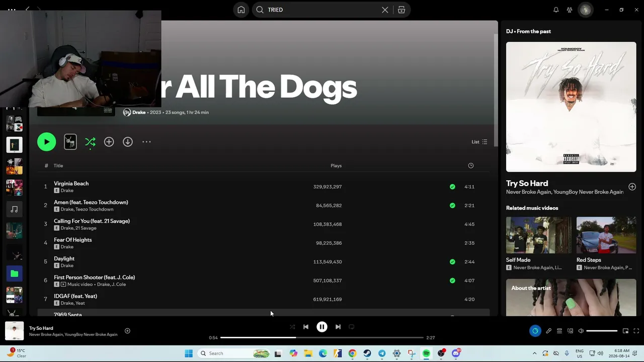644x362 pixels.
Task: Open the Browse icon beside search
Action: pyautogui.click(x=401, y=10)
